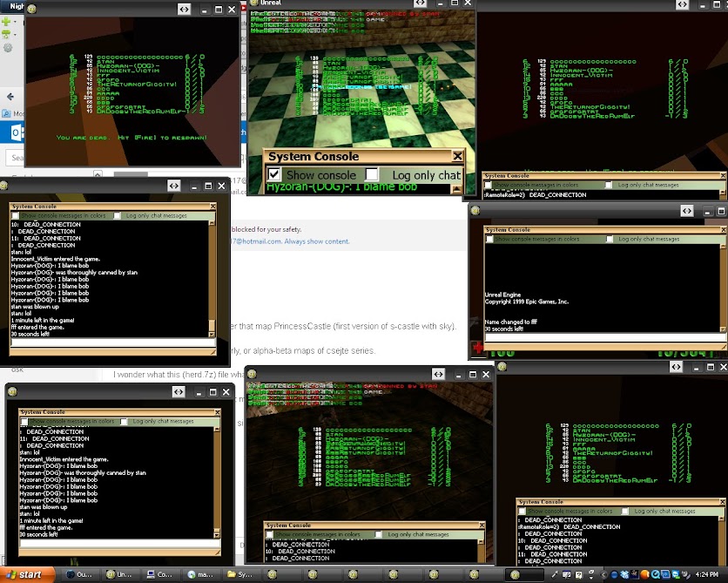Click the scroll-up arrow in the bottom-right console
The height and width of the screenshot is (583, 728).
[x=722, y=519]
